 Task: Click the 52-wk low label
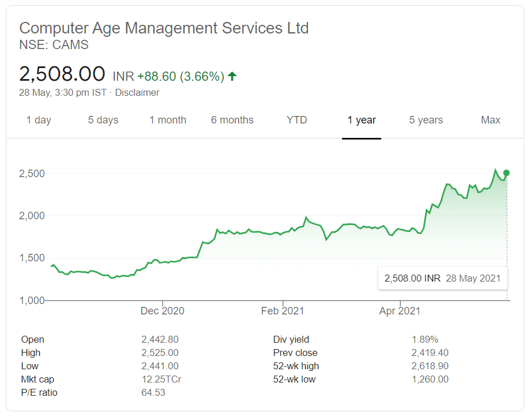tap(294, 380)
